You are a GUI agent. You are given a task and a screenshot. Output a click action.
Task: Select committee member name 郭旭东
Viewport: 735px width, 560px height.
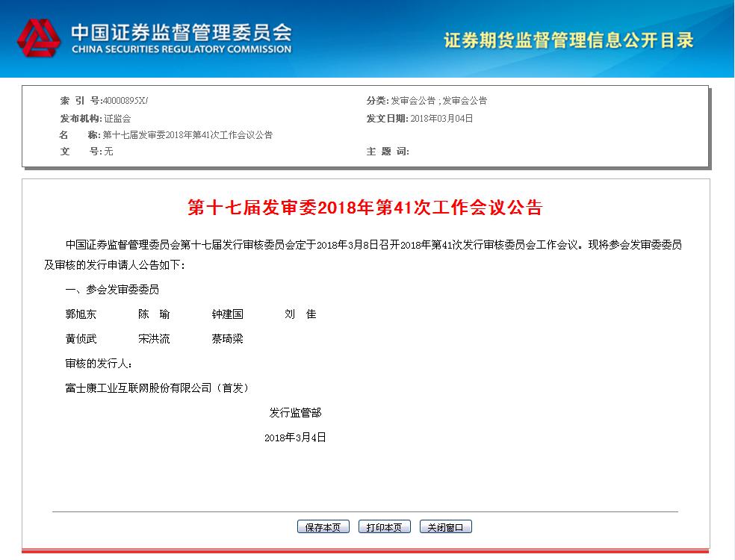click(81, 314)
